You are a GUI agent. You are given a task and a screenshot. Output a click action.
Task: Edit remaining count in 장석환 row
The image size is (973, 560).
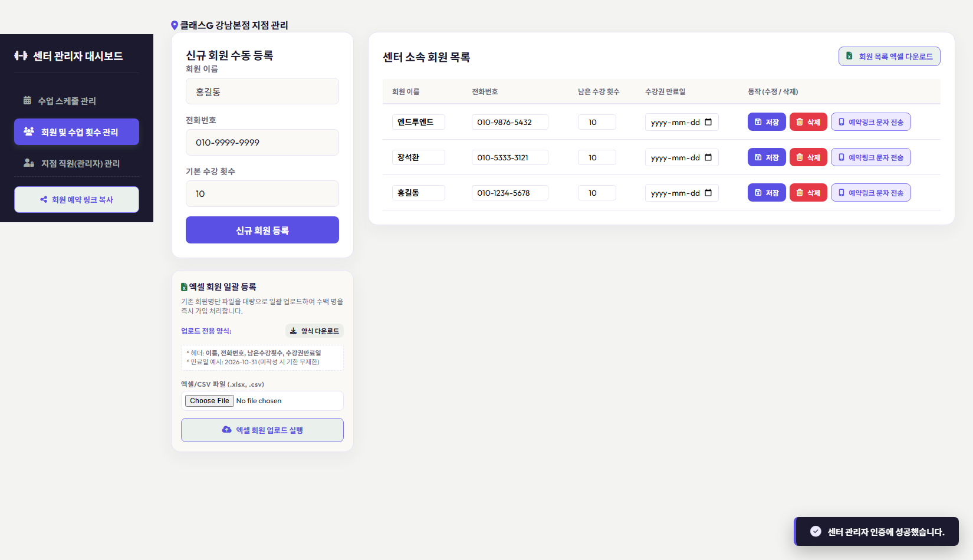tap(597, 157)
